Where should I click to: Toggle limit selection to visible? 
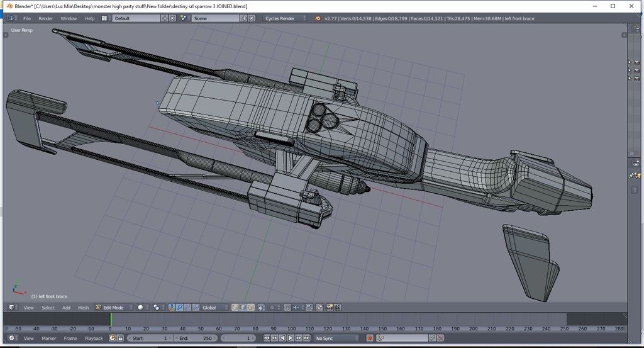tap(261, 308)
